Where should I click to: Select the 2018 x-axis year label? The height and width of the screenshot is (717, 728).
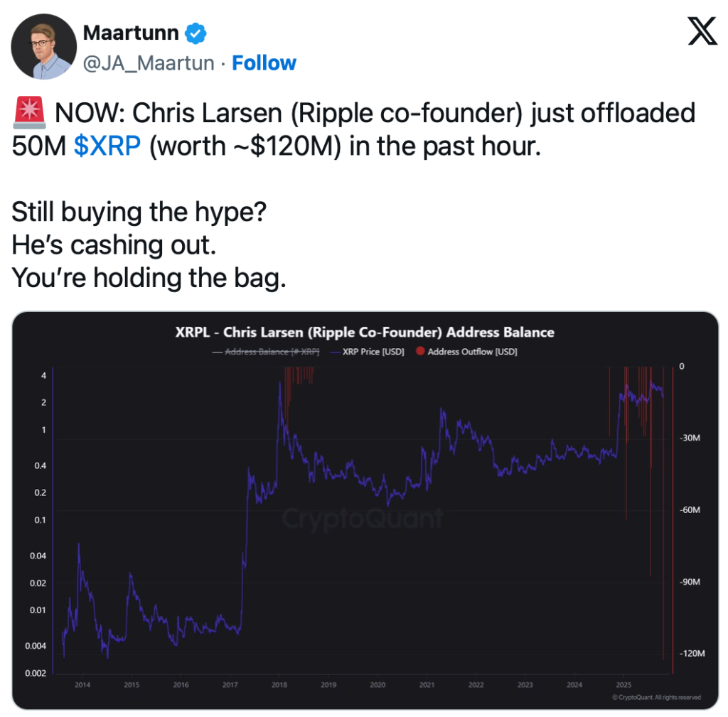[x=279, y=685]
